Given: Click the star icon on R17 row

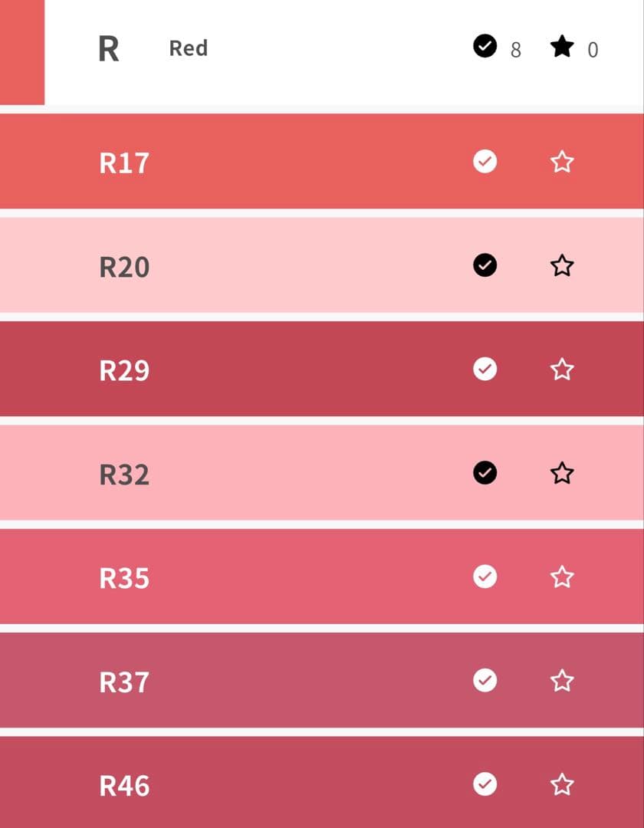Looking at the screenshot, I should coord(562,162).
